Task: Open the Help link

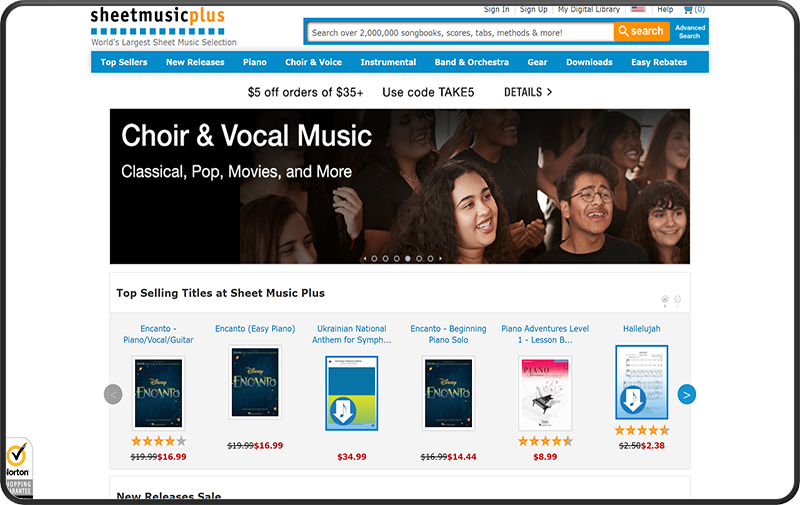Action: click(665, 9)
